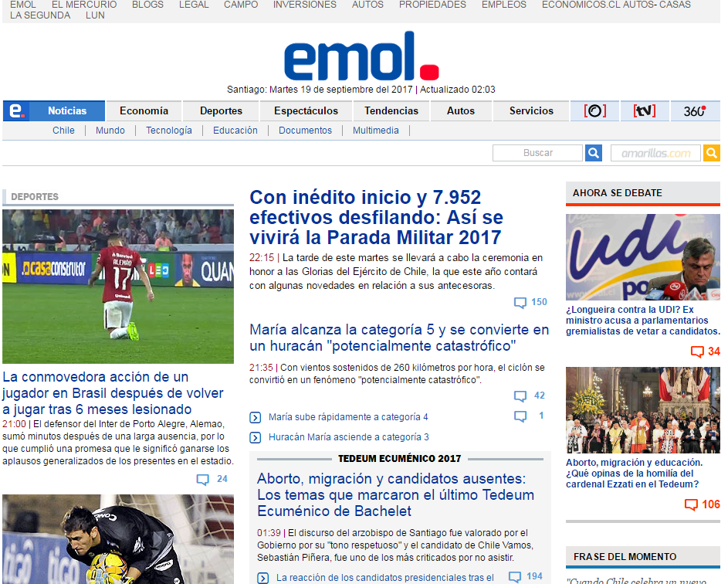Image resolution: width=728 pixels, height=584 pixels.
Task: Click the blue search magnifier button
Action: point(593,153)
